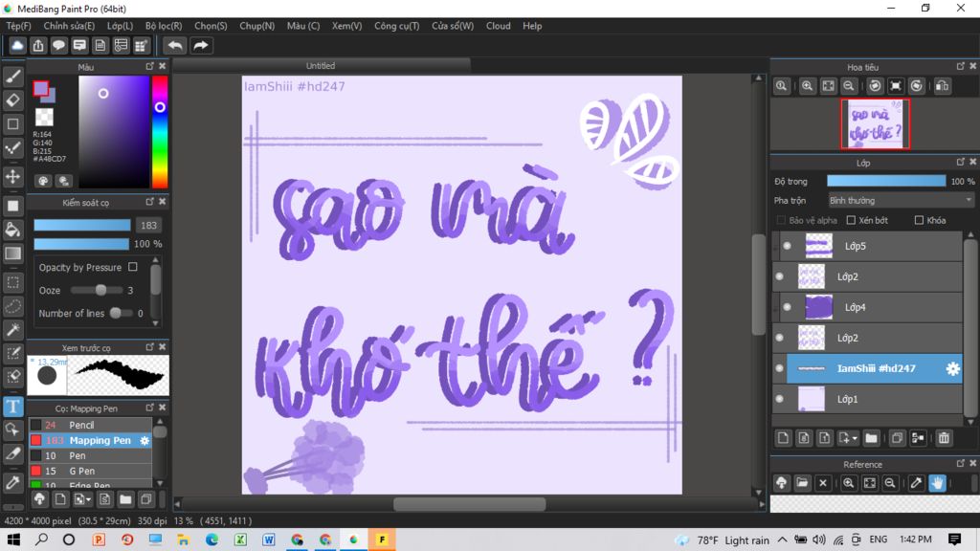
Task: Click the navigator preview thumbnail
Action: (876, 123)
